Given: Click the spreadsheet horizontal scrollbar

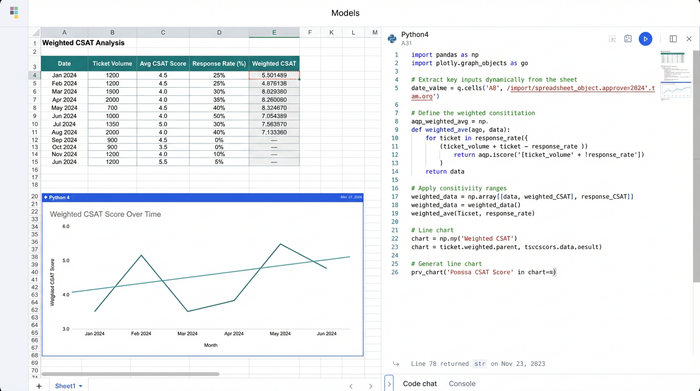Looking at the screenshot, I should pyautogui.click(x=130, y=374).
